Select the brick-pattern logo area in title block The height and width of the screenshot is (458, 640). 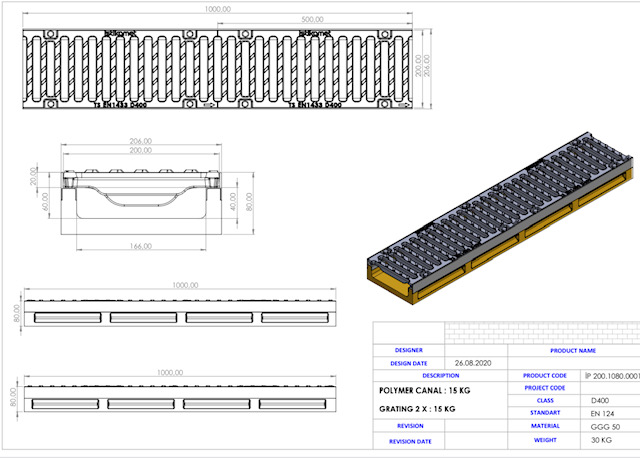pos(505,333)
